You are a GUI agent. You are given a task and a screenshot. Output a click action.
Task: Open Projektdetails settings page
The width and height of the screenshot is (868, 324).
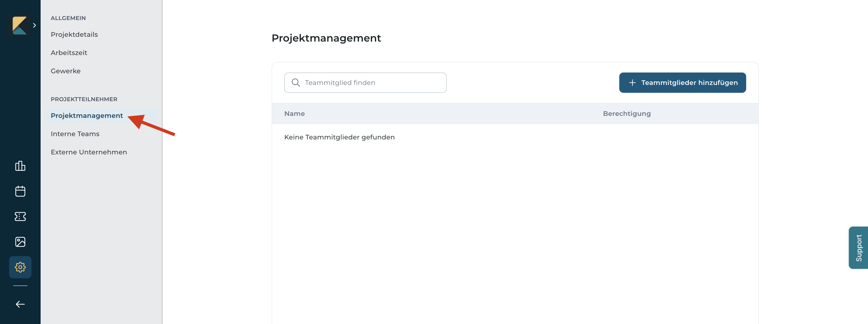[74, 34]
